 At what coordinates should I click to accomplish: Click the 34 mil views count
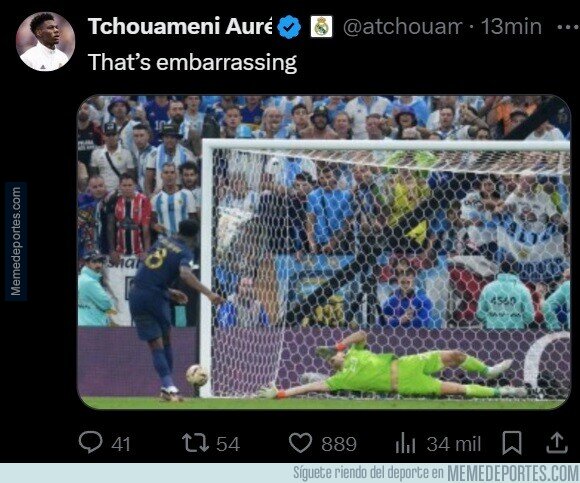pyautogui.click(x=454, y=444)
